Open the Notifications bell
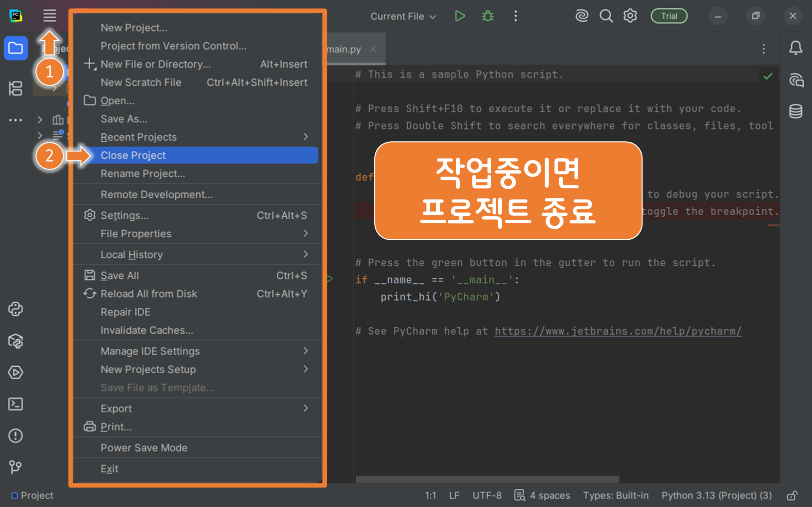The height and width of the screenshot is (507, 812). click(796, 48)
